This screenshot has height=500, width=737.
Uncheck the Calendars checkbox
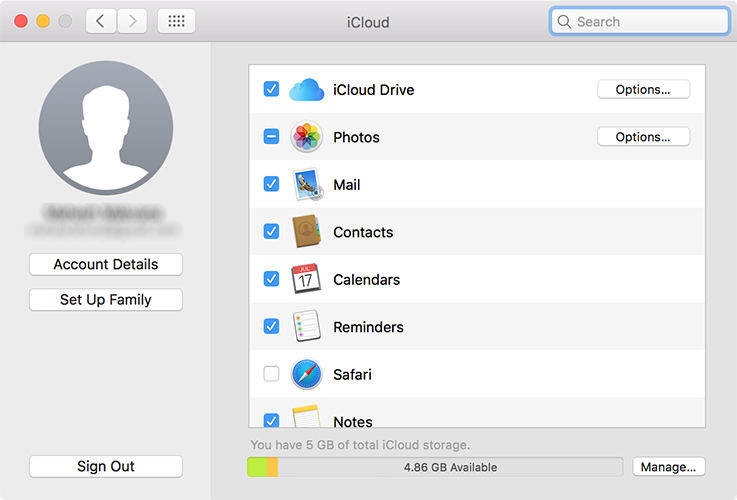point(271,279)
